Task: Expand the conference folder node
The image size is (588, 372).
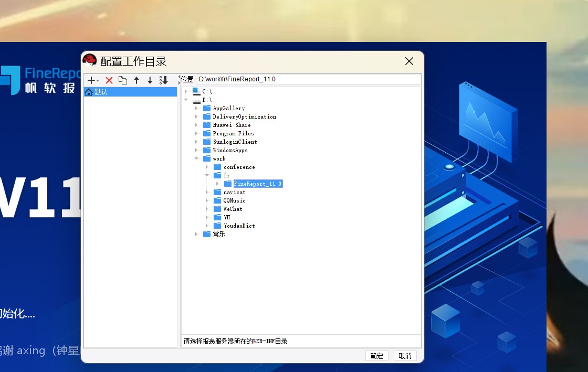Action: [x=207, y=167]
